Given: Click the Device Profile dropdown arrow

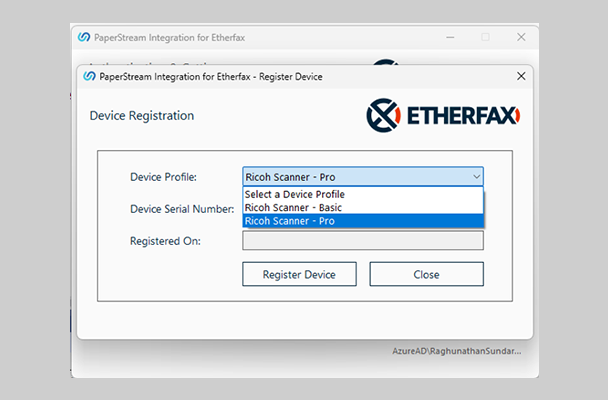Looking at the screenshot, I should 476,177.
